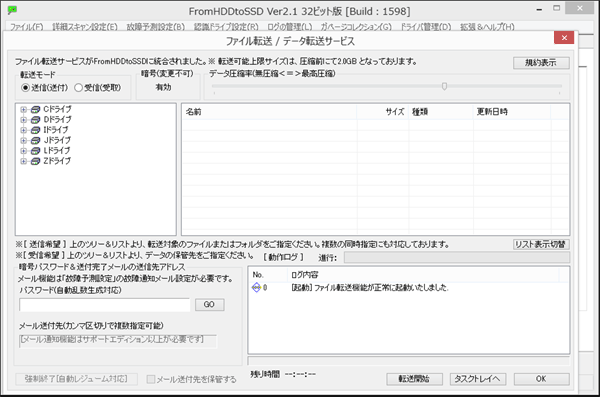This screenshot has width=600, height=397.
Task: Click the FromHDDtoSSD app icon in title bar
Action: point(12,10)
